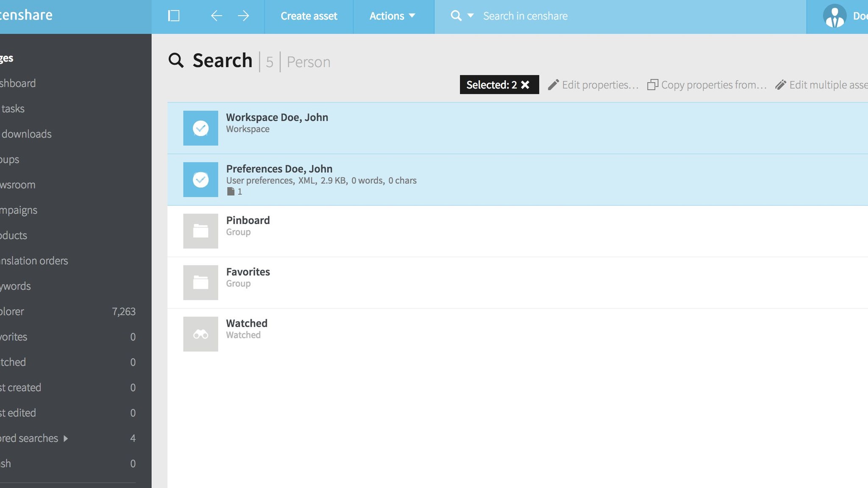Open the translation orders sidebar item

(34, 261)
